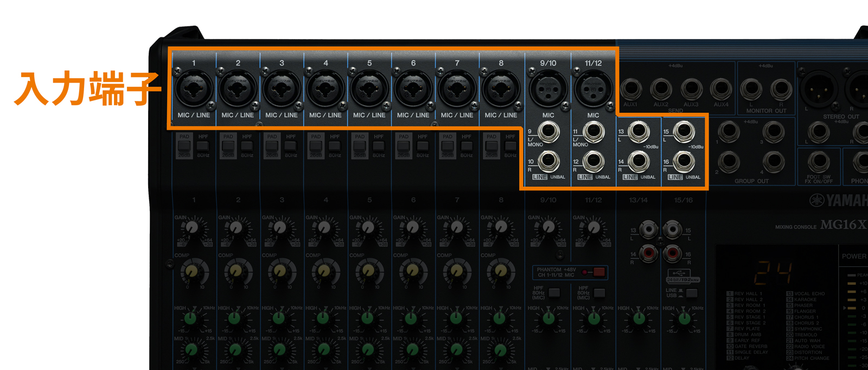Click the 11/12 MIC XLR input

pyautogui.click(x=593, y=89)
